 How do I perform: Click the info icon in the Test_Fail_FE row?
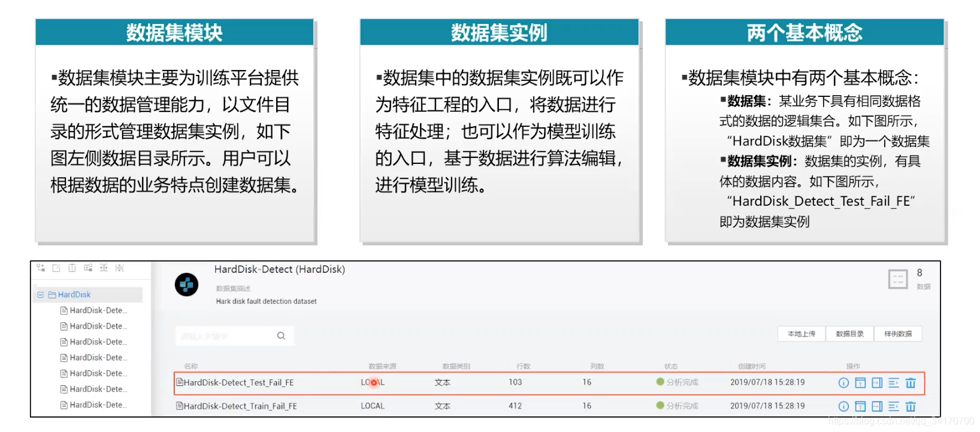(x=843, y=383)
